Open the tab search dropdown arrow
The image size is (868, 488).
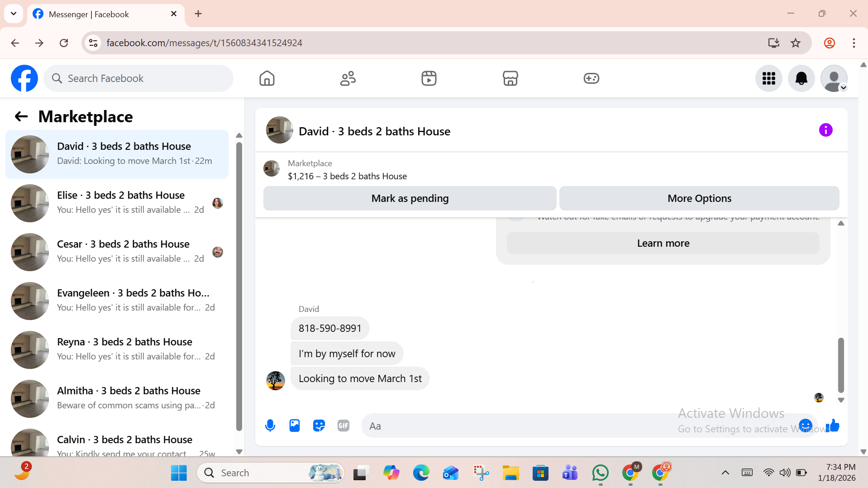click(x=14, y=14)
